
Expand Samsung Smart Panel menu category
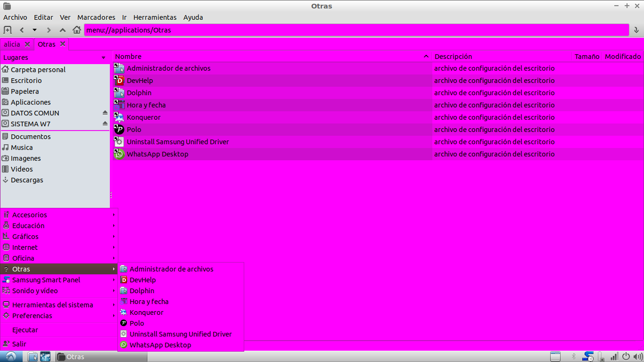[x=59, y=280]
